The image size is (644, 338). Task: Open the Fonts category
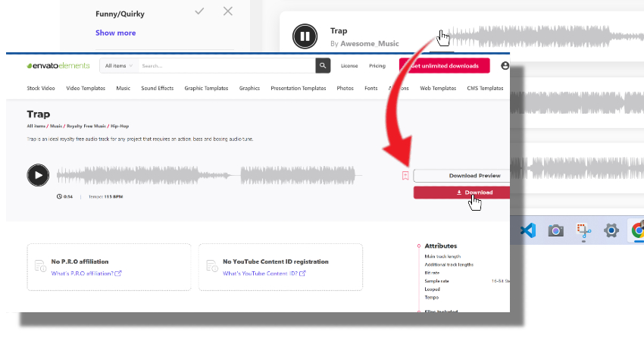click(x=371, y=89)
